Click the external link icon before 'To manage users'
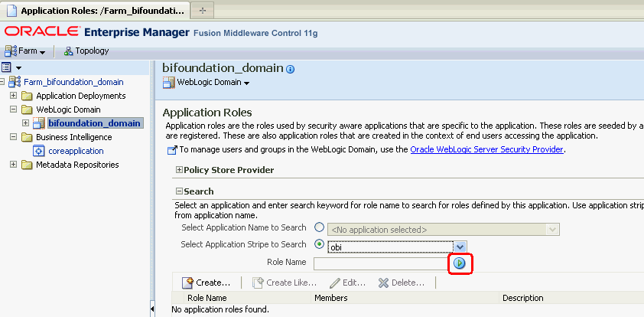 click(x=171, y=150)
